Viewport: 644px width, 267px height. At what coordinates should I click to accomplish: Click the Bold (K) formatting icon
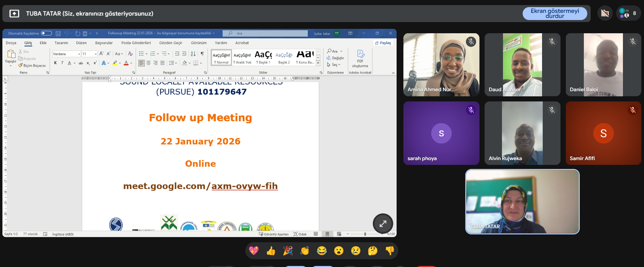55,63
